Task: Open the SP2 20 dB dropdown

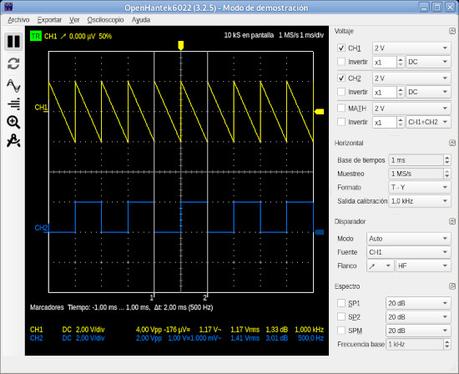Action: pos(418,317)
